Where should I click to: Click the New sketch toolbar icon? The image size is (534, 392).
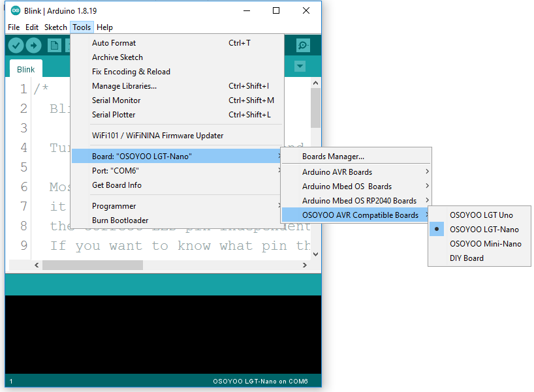54,45
